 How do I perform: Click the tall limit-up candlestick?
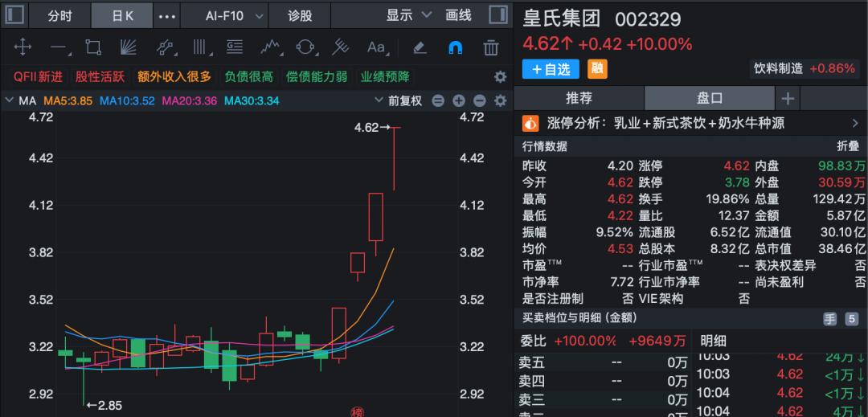point(394,159)
